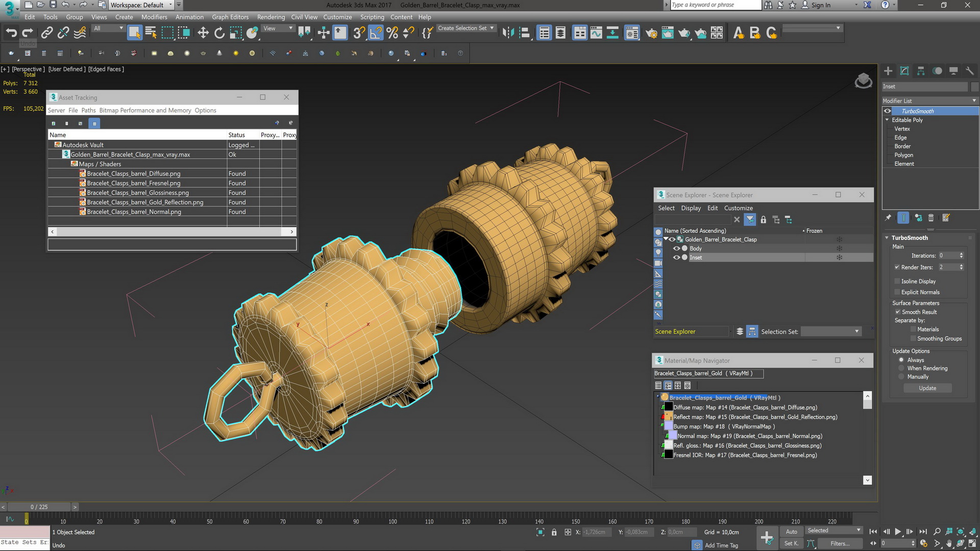The image size is (980, 551).
Task: Toggle the Angle Snap icon
Action: click(x=376, y=33)
